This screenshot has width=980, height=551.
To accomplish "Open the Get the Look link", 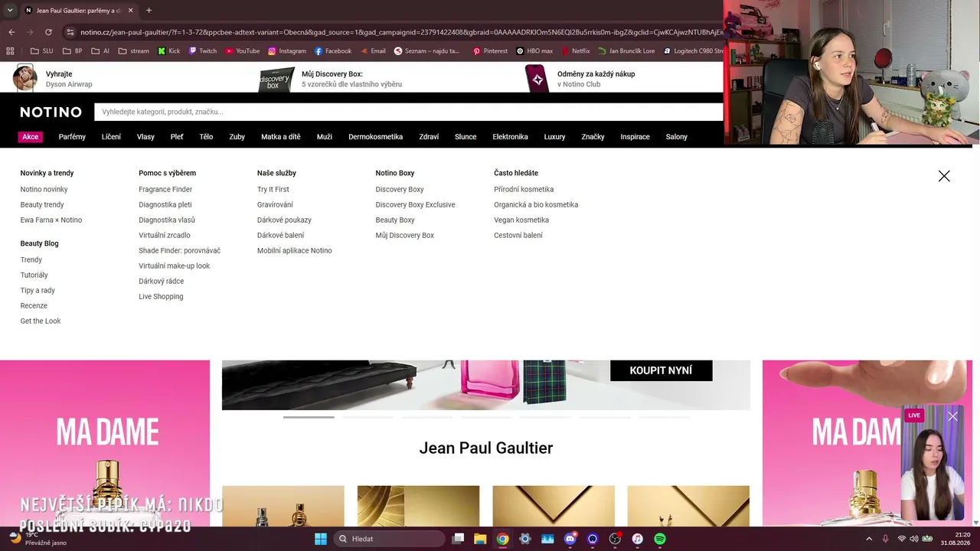I will pos(41,321).
